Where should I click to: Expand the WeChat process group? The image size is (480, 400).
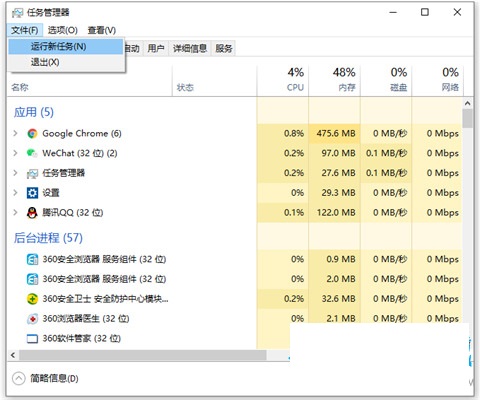15,153
